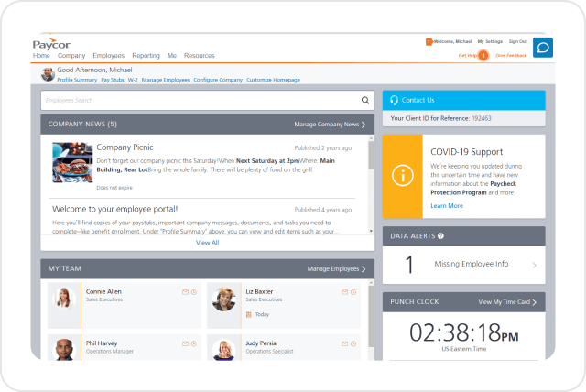Open the clock icon beside Liz Baxter
This screenshot has width=586, height=392.
pyautogui.click(x=353, y=292)
